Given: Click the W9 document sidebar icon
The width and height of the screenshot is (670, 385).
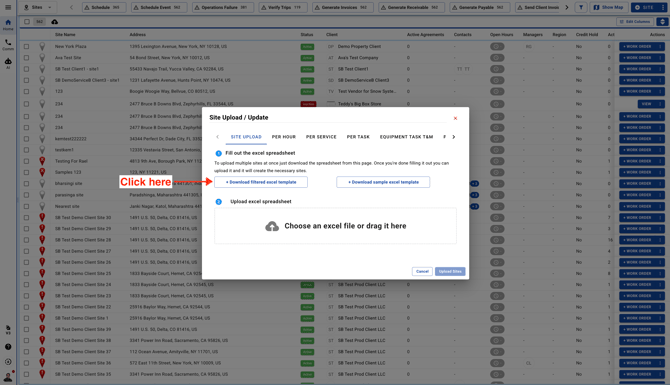Looking at the screenshot, I should click(x=8, y=329).
